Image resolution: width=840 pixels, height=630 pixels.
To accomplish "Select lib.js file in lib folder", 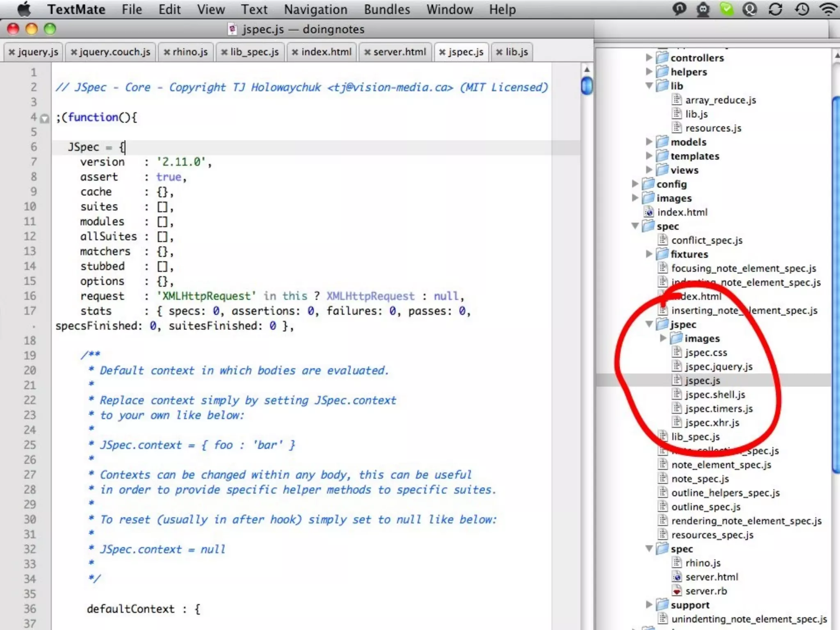I will pos(696,114).
